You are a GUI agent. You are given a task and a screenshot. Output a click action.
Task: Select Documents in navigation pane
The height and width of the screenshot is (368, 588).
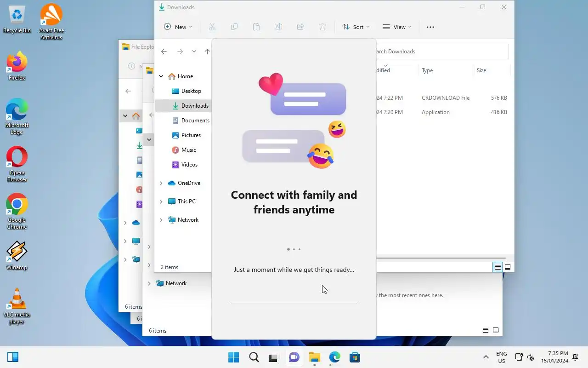point(191,121)
